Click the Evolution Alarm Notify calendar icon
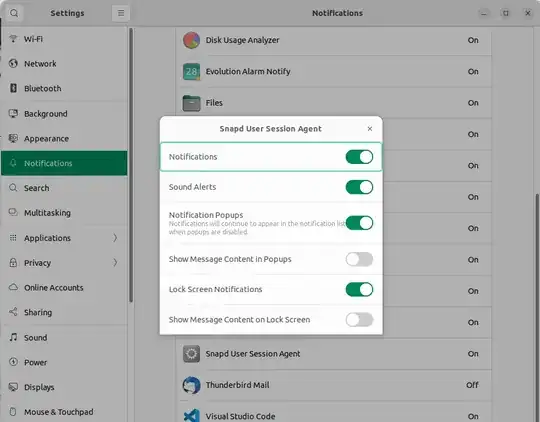The image size is (540, 422). (191, 72)
